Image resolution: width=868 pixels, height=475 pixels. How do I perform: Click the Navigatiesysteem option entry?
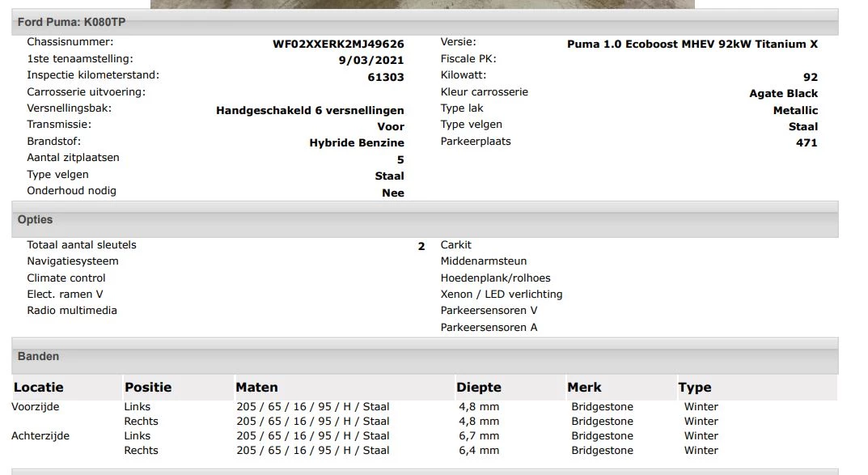pyautogui.click(x=72, y=261)
